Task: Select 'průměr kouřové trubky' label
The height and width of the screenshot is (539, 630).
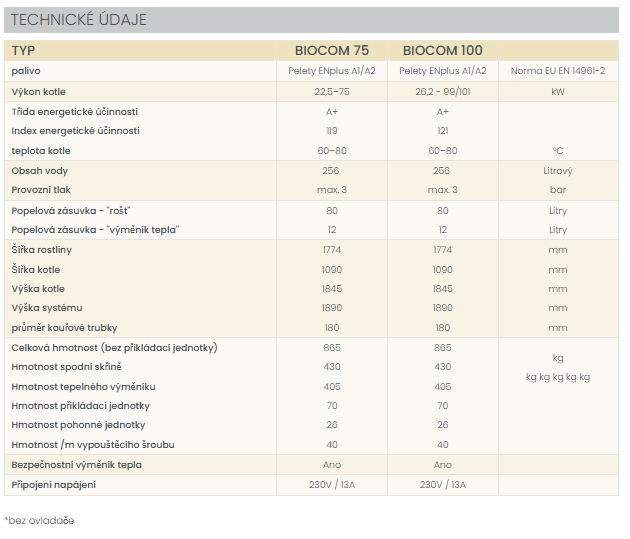Action: click(x=64, y=328)
